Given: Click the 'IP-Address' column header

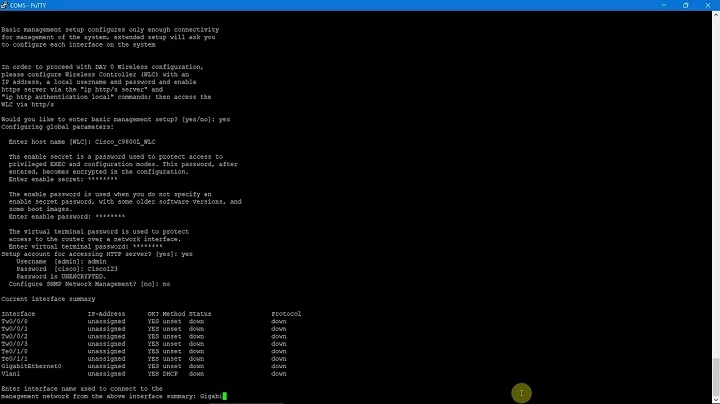Looking at the screenshot, I should point(106,314).
